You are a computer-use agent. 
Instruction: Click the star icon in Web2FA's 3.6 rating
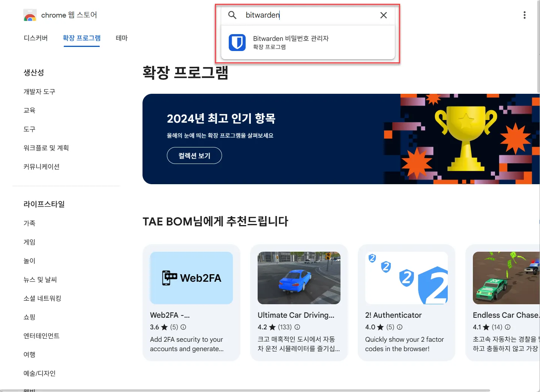pos(164,327)
